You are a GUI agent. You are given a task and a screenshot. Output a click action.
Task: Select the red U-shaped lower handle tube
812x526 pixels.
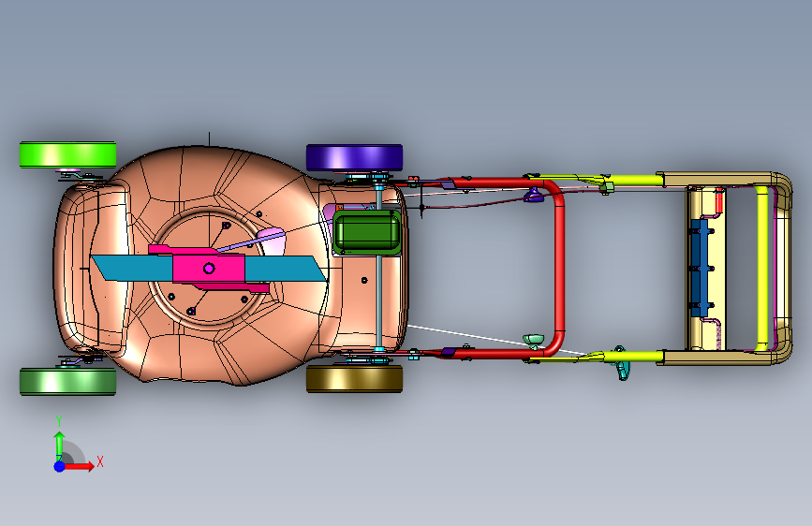559,268
